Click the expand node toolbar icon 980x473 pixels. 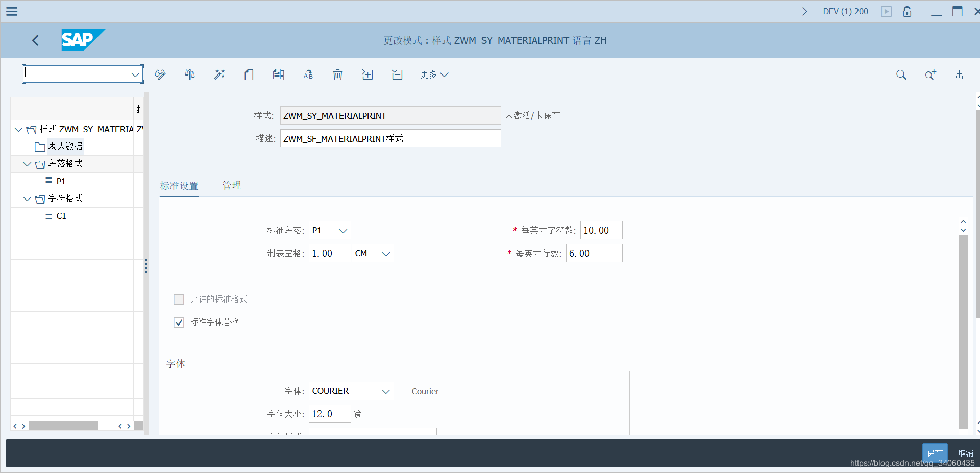pyautogui.click(x=367, y=74)
